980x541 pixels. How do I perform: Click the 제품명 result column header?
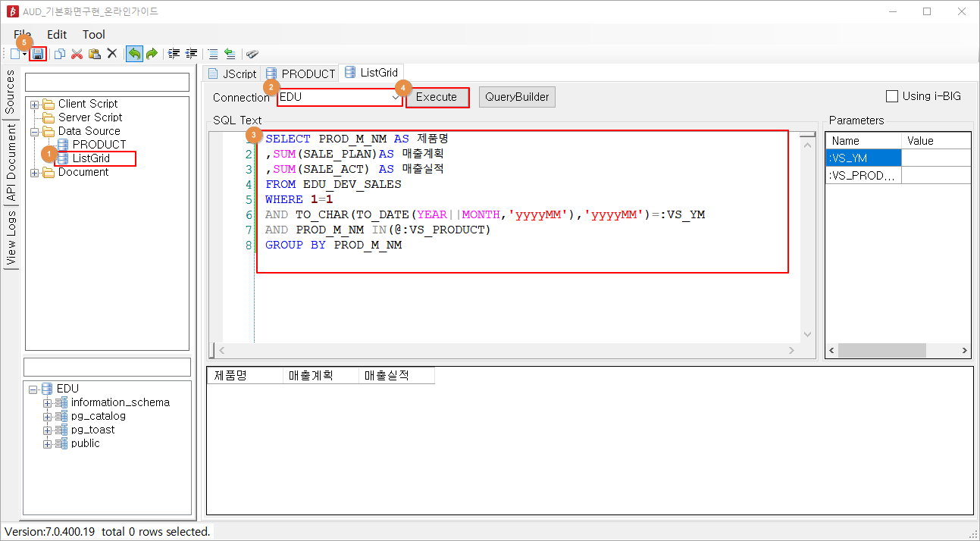click(245, 375)
